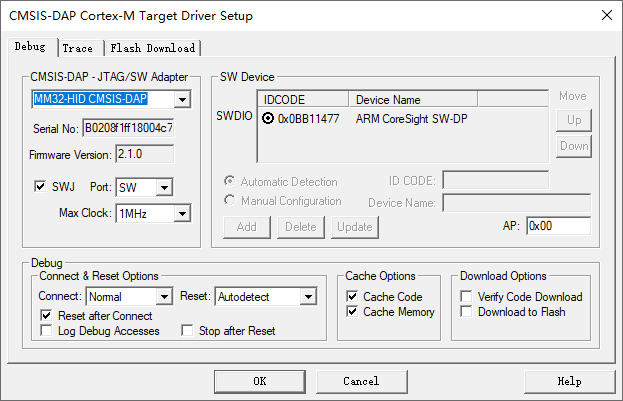This screenshot has height=401, width=623.
Task: Switch to the Trace tab
Action: point(77,48)
